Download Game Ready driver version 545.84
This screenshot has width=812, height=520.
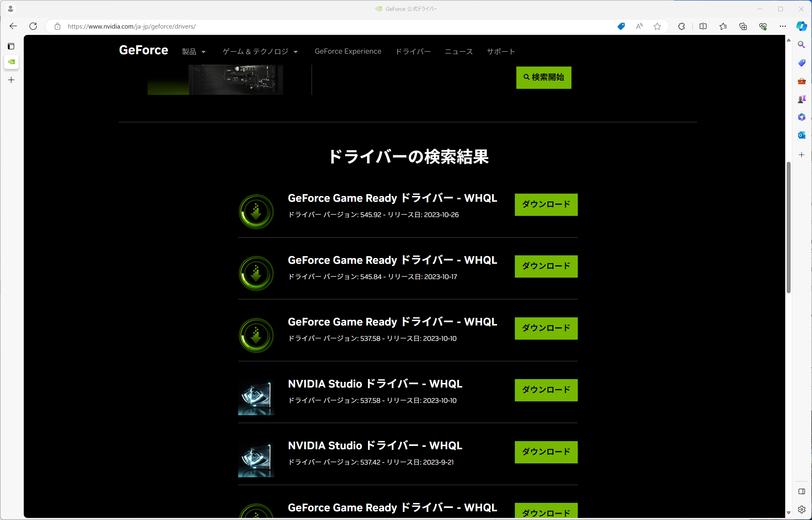(546, 266)
